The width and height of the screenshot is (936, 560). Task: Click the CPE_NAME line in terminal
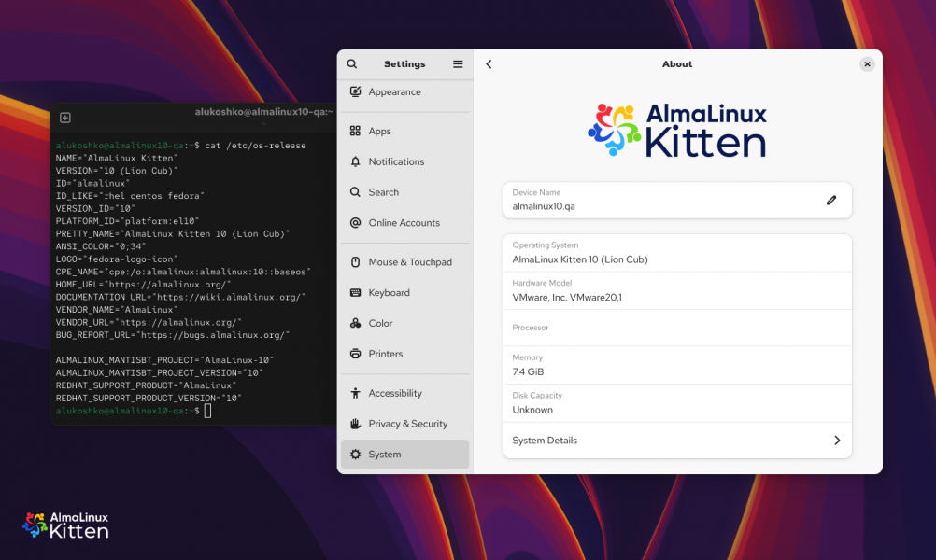coord(183,272)
